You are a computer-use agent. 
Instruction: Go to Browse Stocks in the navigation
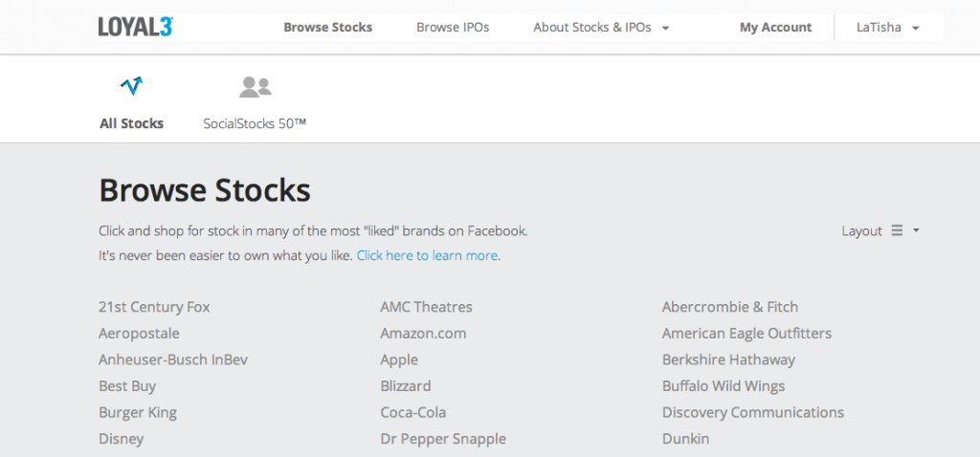coord(328,28)
